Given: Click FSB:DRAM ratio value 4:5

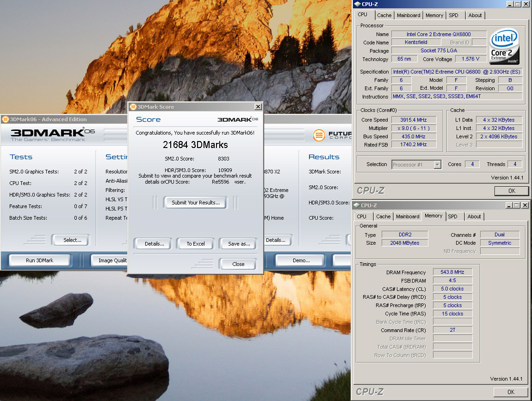Looking at the screenshot, I should point(452,281).
